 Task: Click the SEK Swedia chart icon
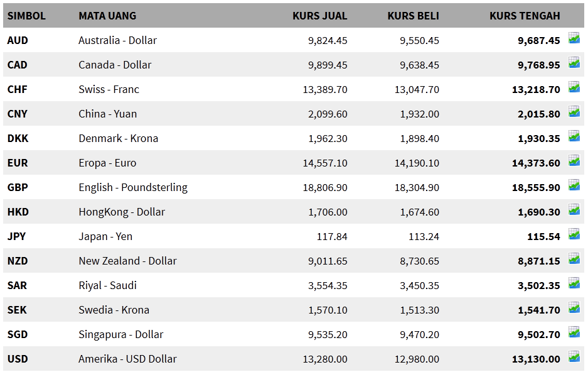pos(574,307)
